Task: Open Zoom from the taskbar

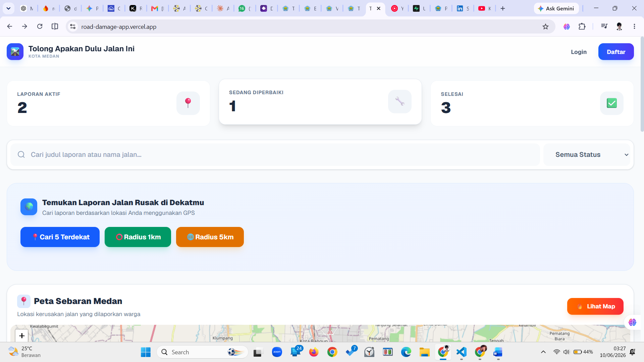Action: click(x=277, y=352)
